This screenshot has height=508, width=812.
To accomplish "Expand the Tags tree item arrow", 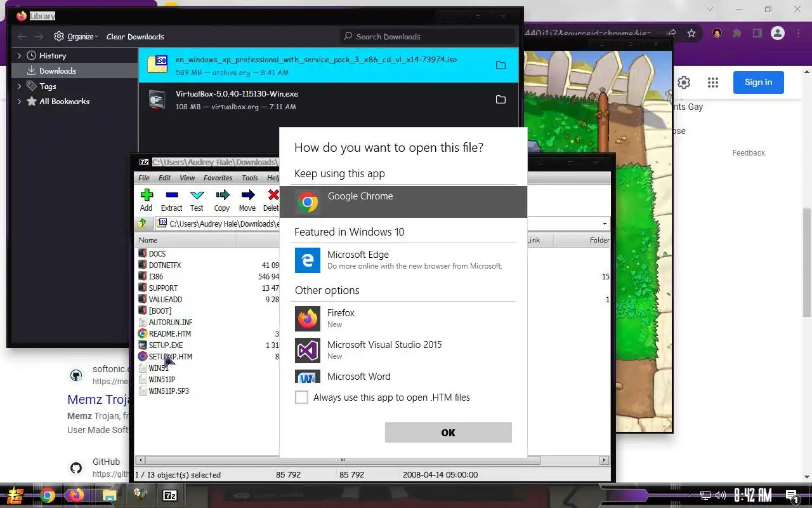I will pos(20,86).
